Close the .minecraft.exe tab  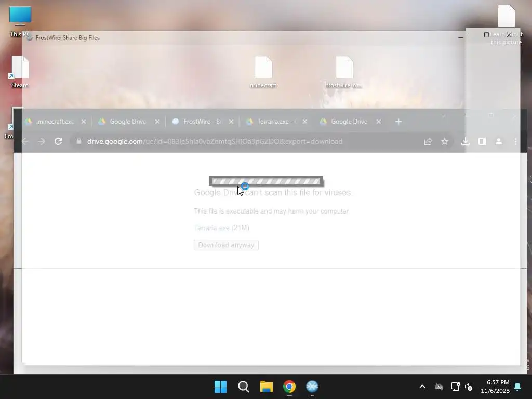coord(84,122)
